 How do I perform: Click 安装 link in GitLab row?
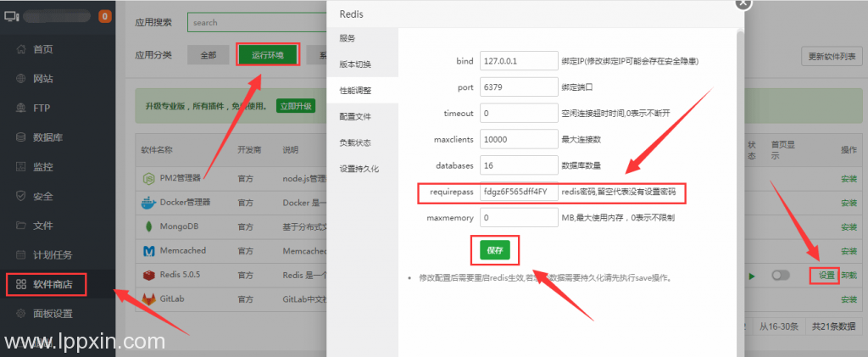(x=849, y=299)
